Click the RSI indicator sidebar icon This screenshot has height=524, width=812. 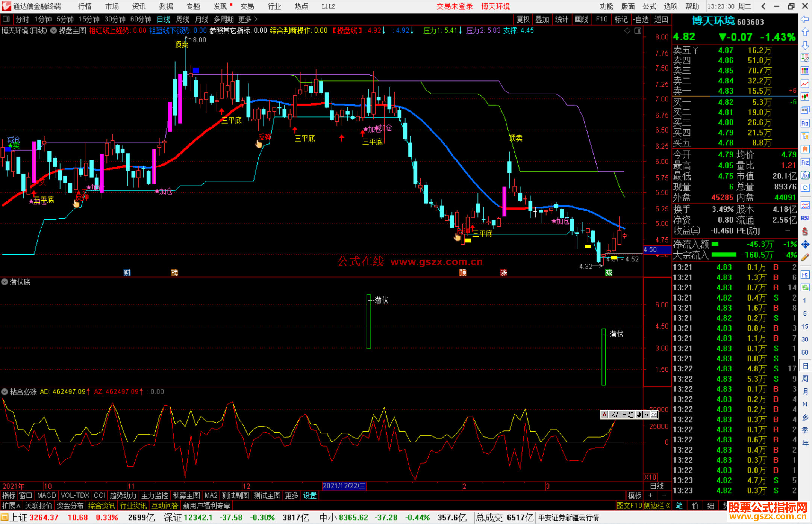click(x=805, y=218)
